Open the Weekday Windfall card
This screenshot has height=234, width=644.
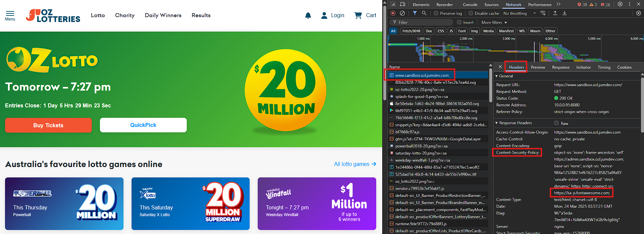(x=317, y=204)
